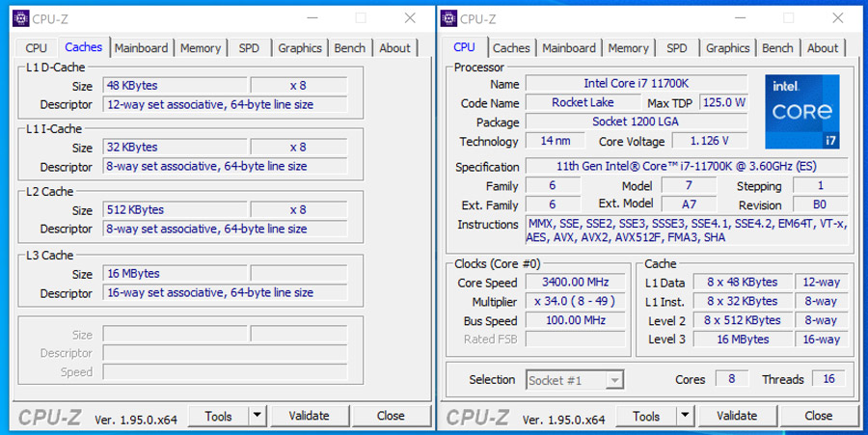Open the SPD tab in the left window

click(x=249, y=48)
